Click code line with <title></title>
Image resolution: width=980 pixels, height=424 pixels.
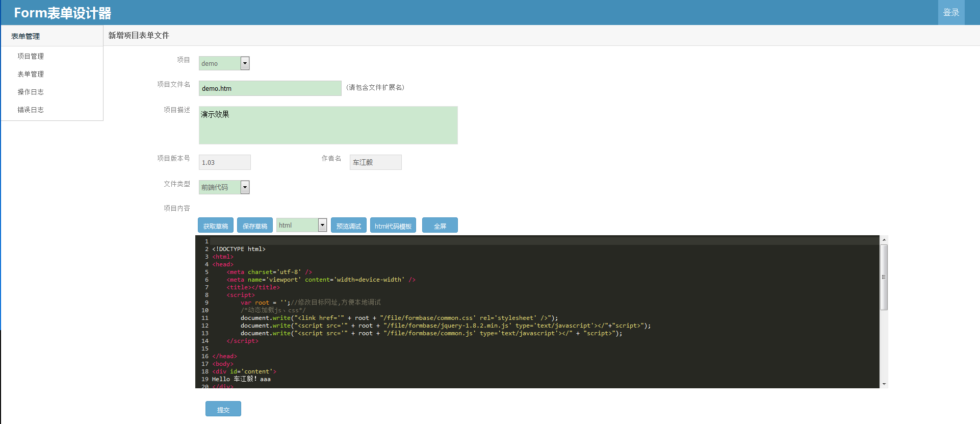tap(253, 287)
